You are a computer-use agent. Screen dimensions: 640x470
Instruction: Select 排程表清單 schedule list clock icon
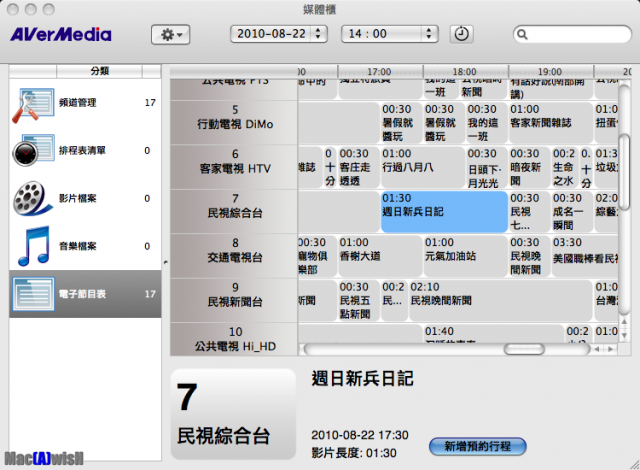pos(33,150)
